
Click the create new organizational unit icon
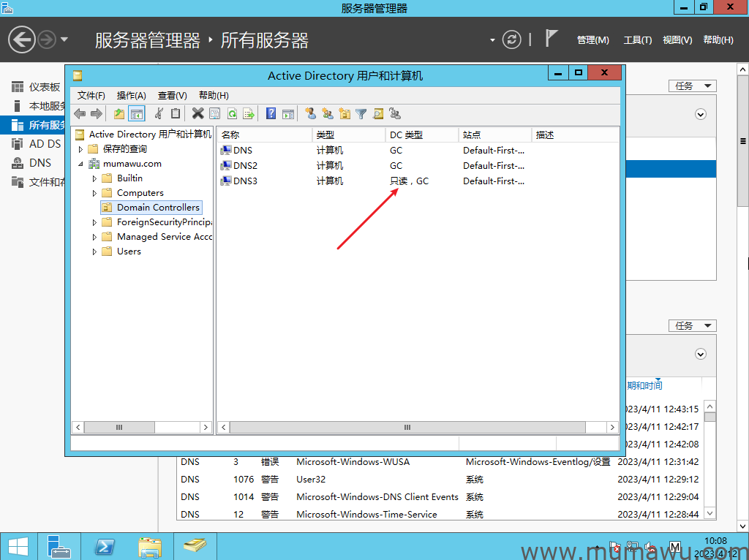(x=344, y=113)
